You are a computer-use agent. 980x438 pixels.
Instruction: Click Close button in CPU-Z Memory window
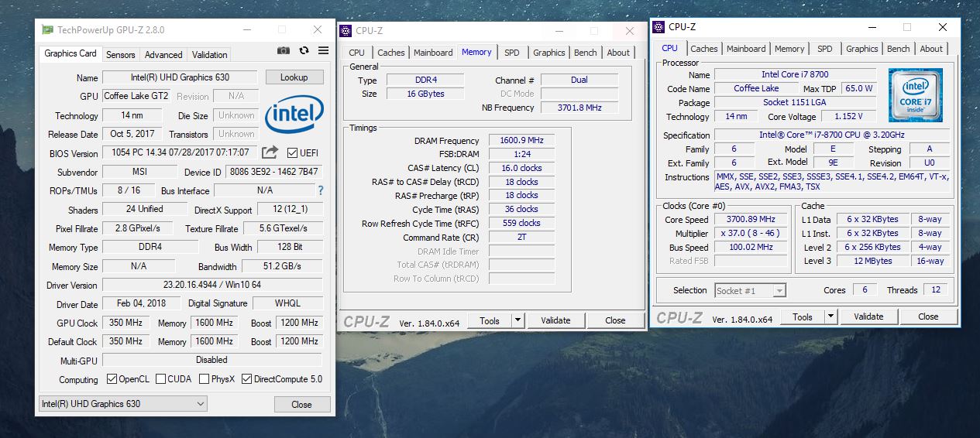click(x=615, y=320)
